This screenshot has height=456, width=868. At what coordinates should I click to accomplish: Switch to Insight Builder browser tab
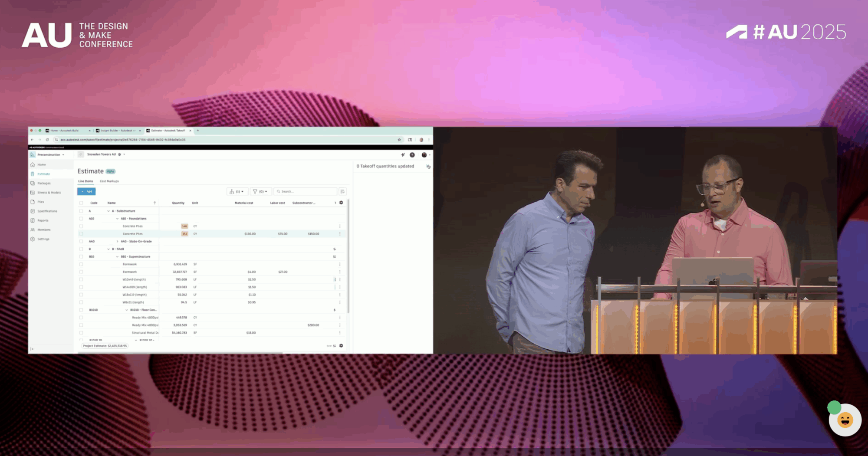point(118,131)
